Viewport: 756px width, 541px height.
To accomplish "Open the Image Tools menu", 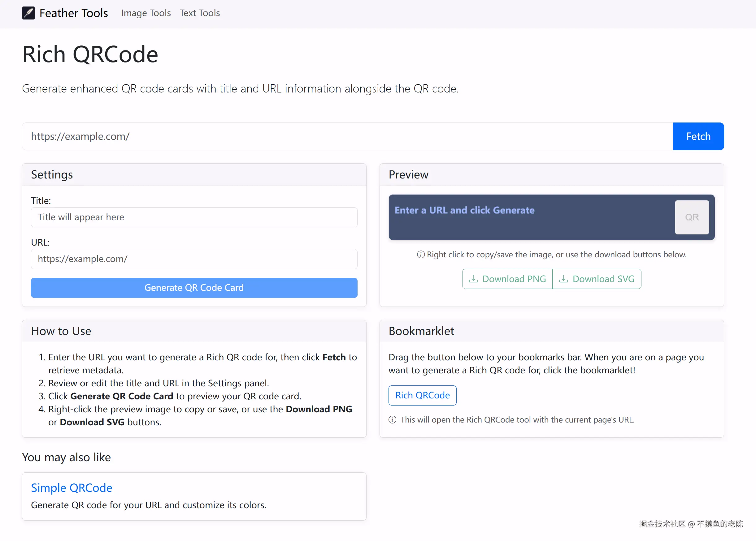I will (146, 13).
